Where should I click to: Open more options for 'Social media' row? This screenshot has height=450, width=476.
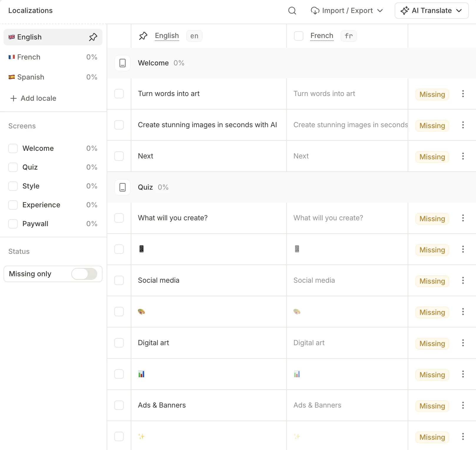coord(463,280)
